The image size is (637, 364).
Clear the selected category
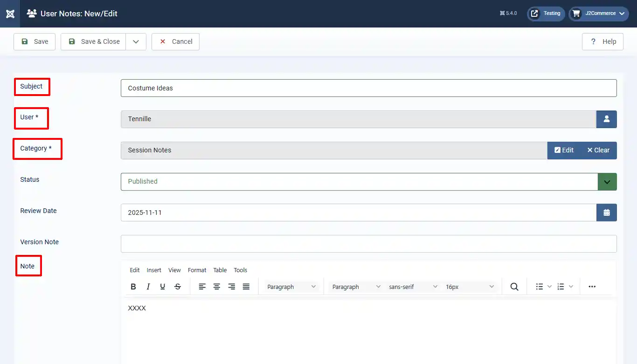coord(598,150)
